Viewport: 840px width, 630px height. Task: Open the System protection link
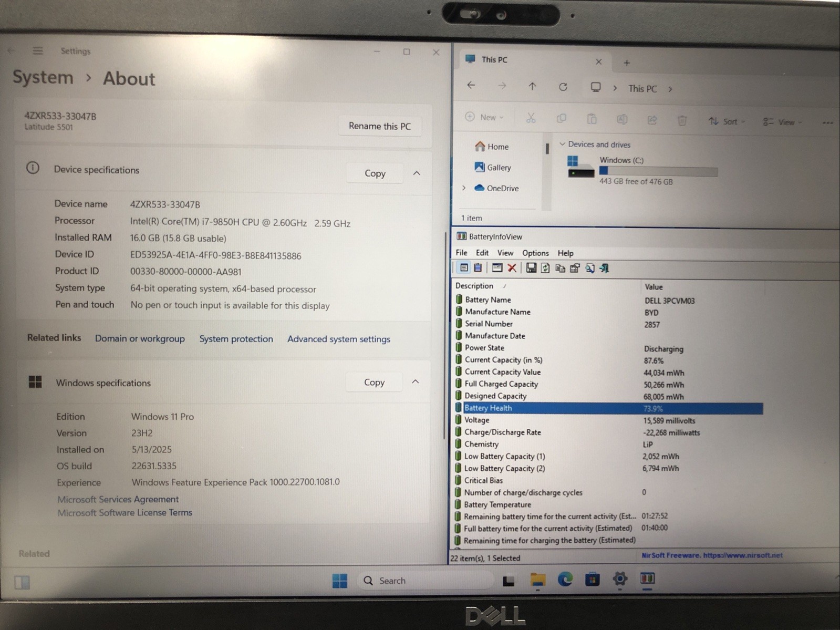point(236,339)
